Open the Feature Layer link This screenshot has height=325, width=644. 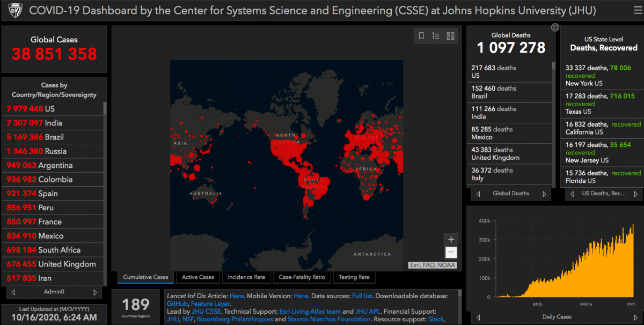pos(210,304)
